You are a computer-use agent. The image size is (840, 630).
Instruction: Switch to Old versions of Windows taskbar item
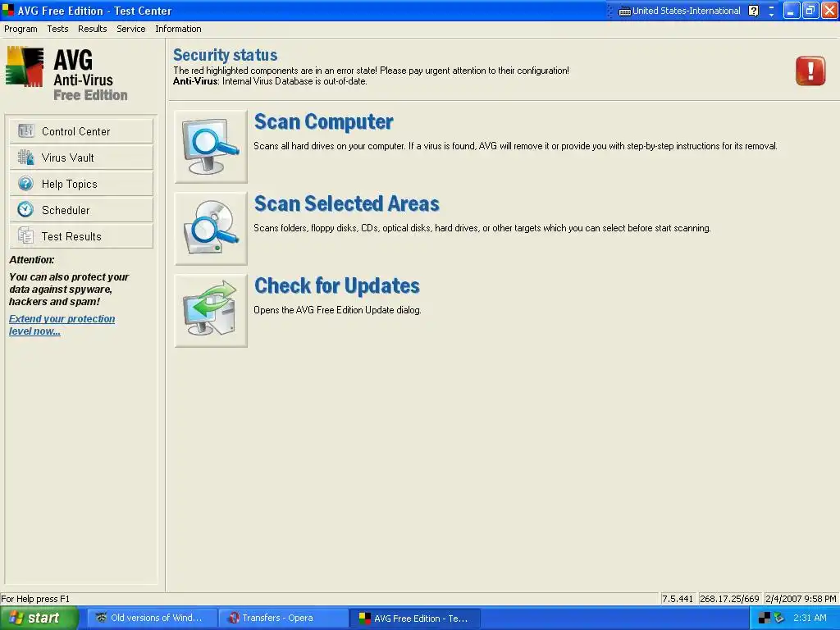pos(152,619)
